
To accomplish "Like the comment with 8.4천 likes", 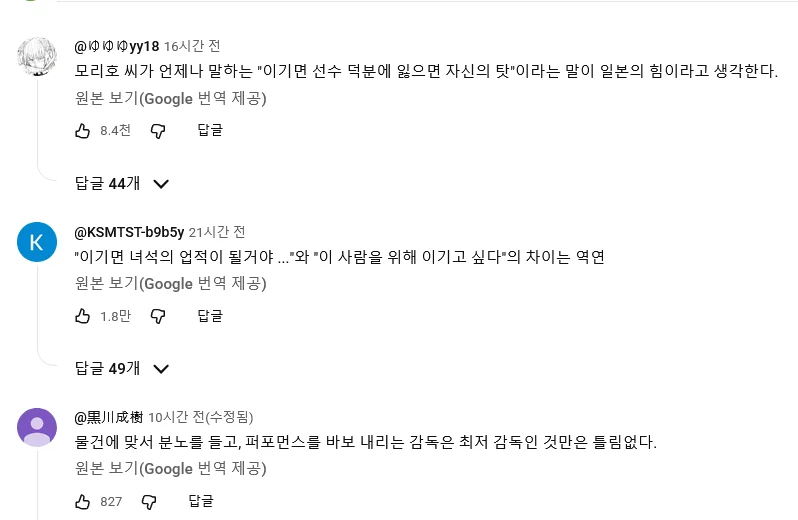I will pos(82,131).
